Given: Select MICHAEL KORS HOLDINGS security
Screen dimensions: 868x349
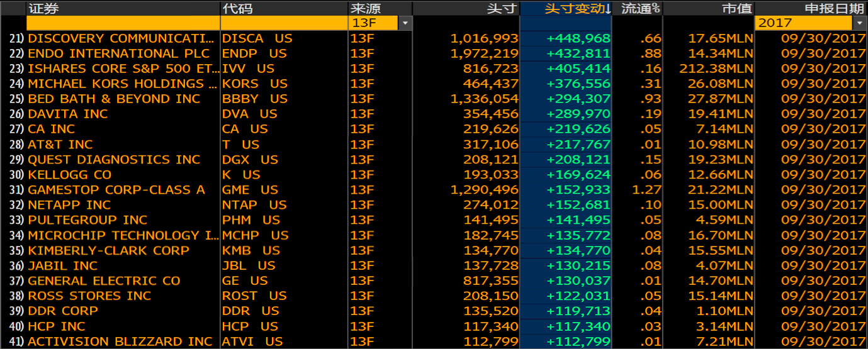Looking at the screenshot, I should click(122, 84).
